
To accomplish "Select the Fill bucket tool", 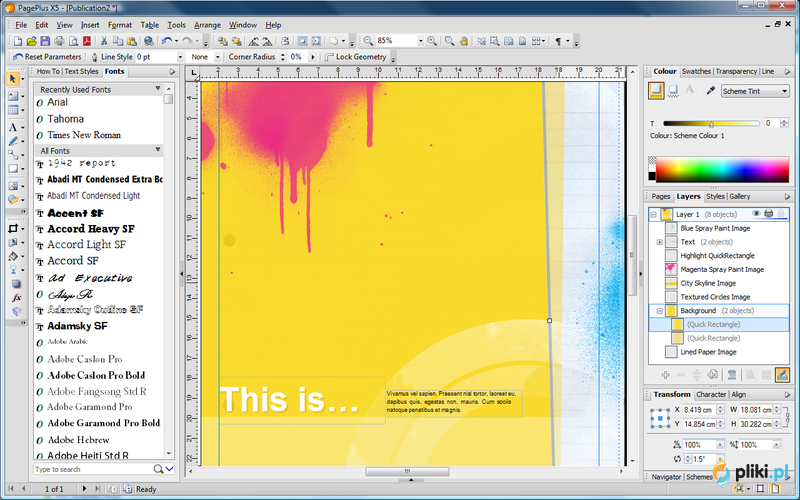I will click(x=13, y=256).
